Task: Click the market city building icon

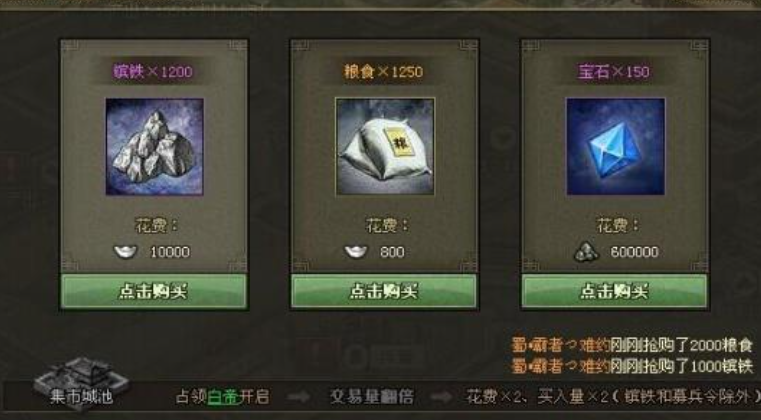Action: coord(81,378)
